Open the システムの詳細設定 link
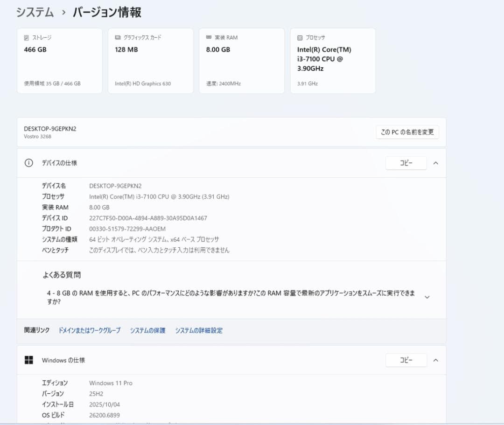504x425 pixels. 198,330
